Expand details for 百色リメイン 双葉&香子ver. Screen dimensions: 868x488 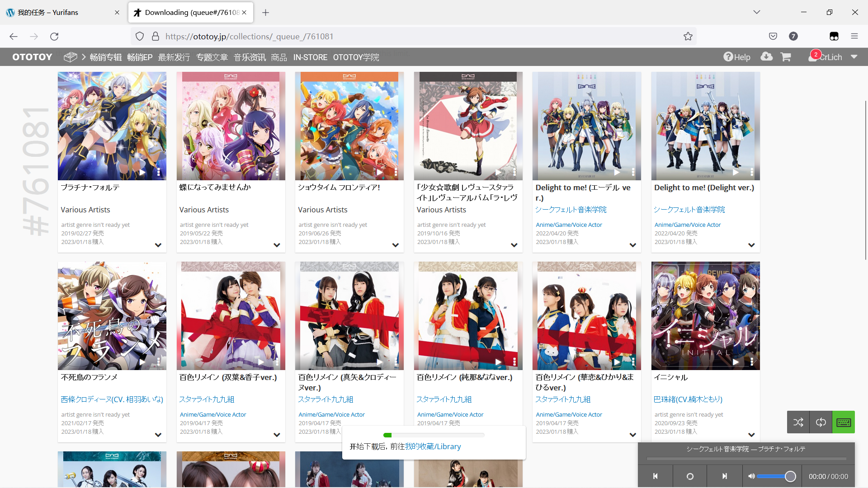pyautogui.click(x=277, y=435)
